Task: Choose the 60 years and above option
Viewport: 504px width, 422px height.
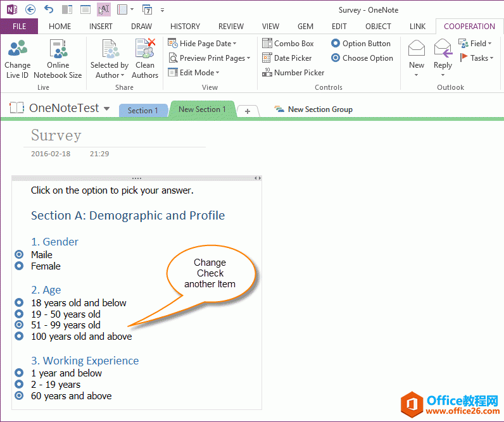Action: click(x=19, y=395)
